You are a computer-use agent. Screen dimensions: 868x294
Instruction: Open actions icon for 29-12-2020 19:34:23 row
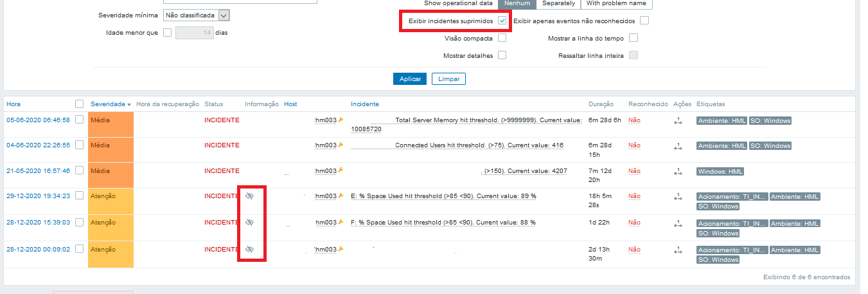pos(678,197)
